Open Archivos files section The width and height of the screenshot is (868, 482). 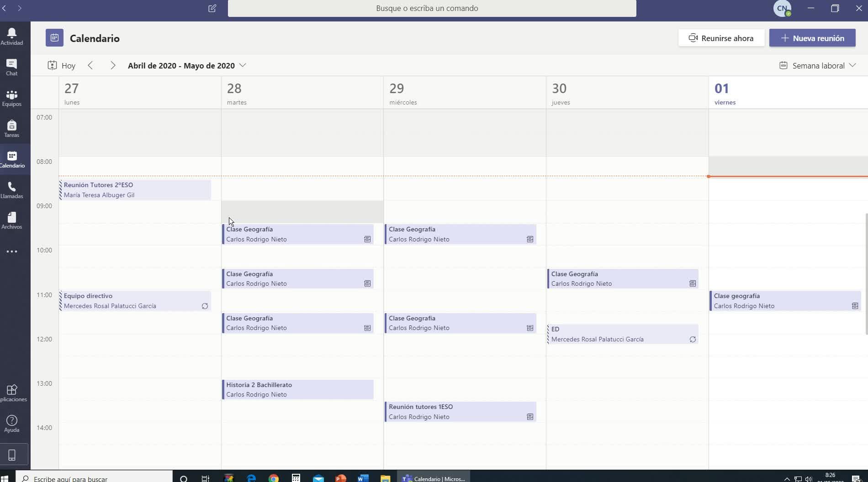[x=12, y=220]
